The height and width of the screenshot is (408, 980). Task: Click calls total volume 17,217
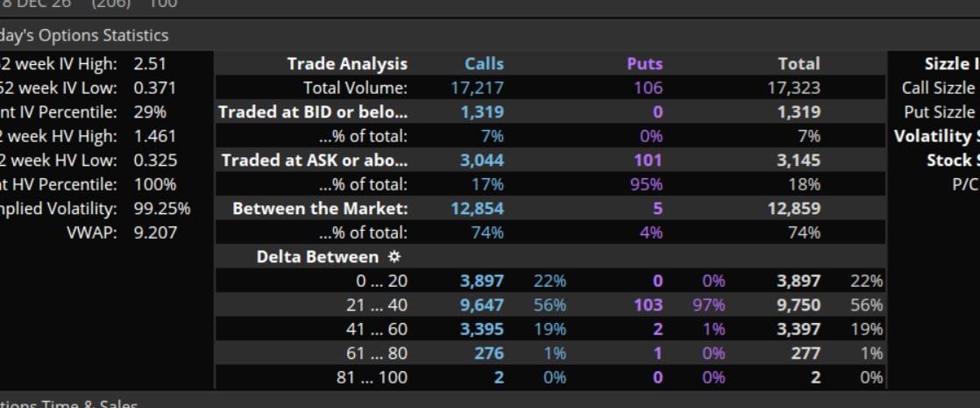tap(477, 88)
